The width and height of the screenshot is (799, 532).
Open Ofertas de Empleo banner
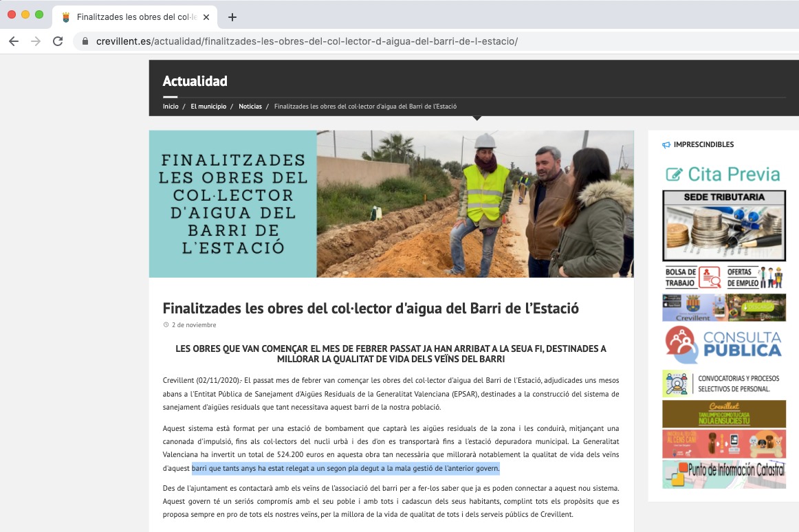click(755, 278)
